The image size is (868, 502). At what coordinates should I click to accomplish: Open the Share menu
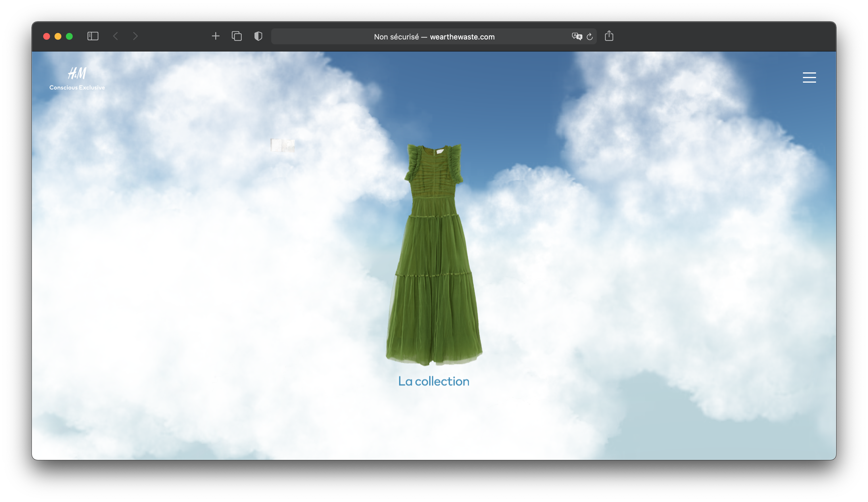tap(609, 36)
